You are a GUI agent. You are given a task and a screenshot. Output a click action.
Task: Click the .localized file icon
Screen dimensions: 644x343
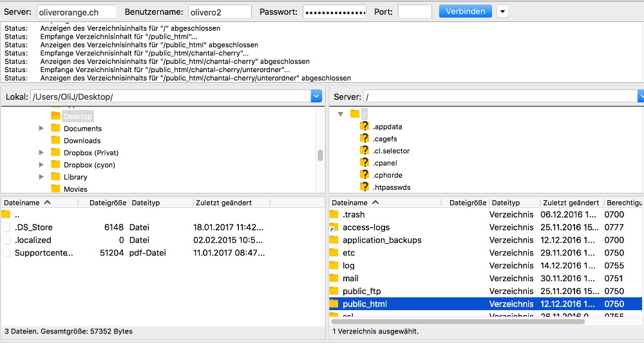(x=6, y=239)
